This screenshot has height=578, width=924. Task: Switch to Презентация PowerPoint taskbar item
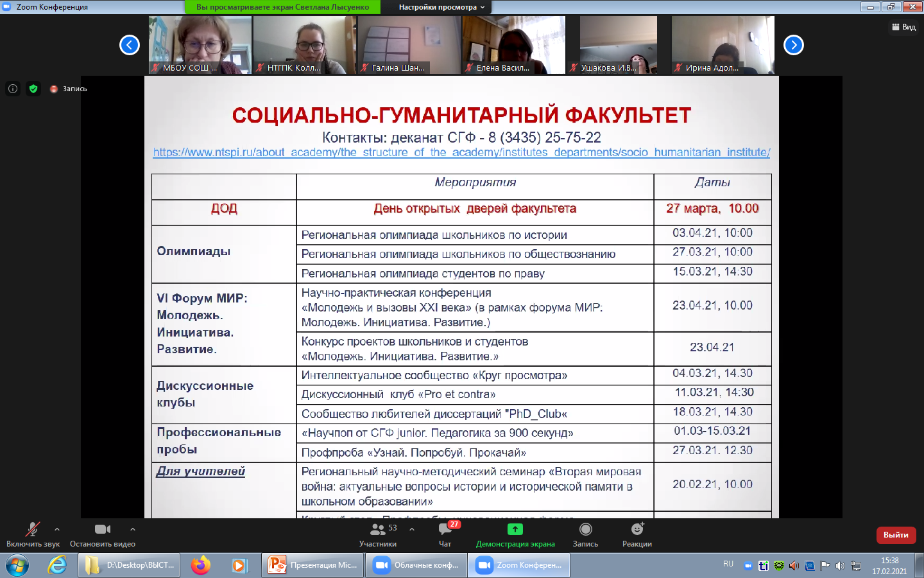tap(312, 565)
